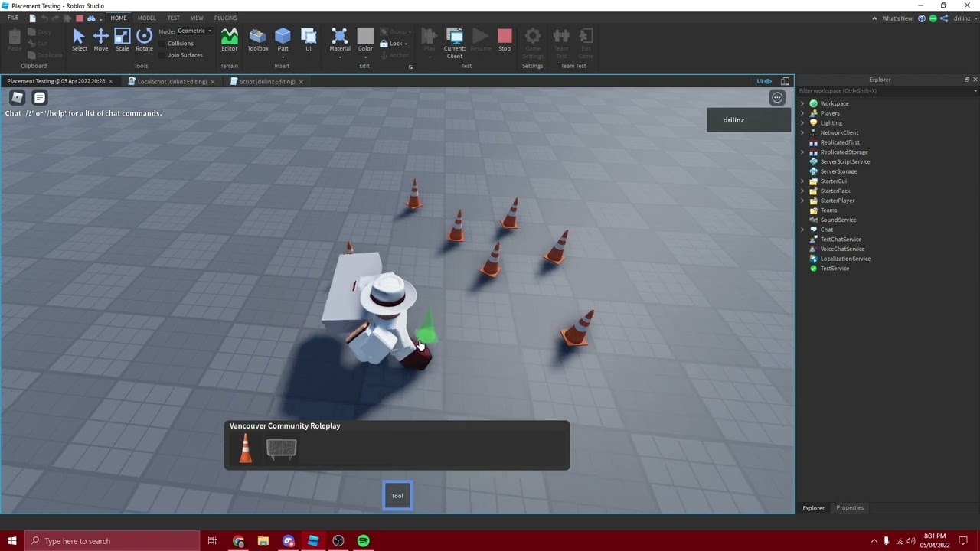Open the UI insert tool
980x551 pixels.
pyautogui.click(x=309, y=40)
